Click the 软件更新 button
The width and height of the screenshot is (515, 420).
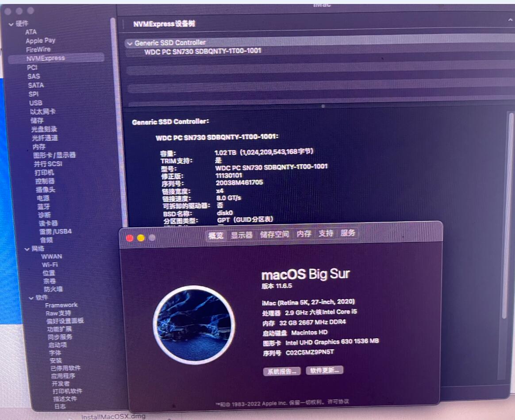point(324,370)
